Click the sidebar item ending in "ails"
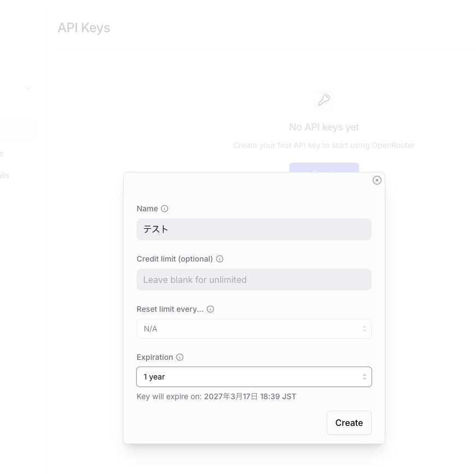The image size is (476, 474). point(4,175)
